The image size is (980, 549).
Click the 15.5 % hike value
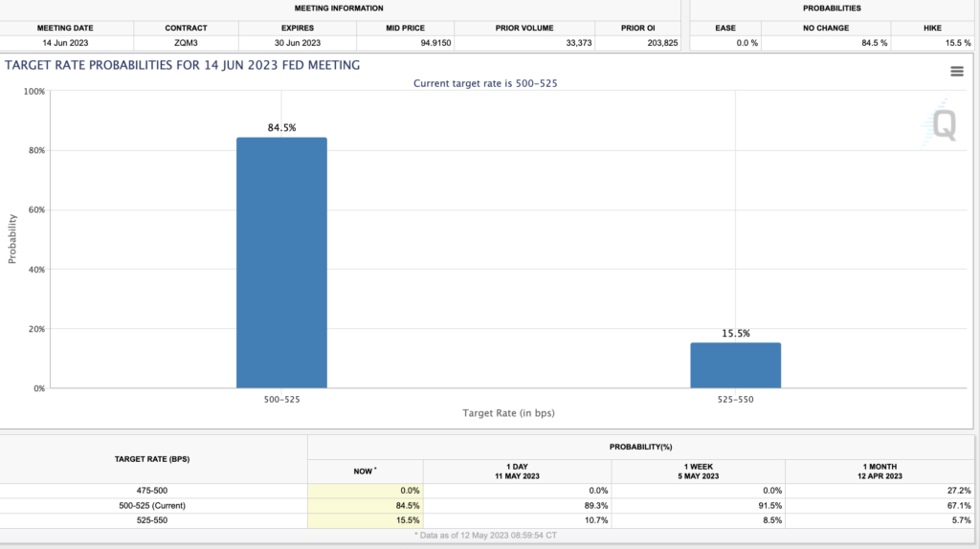pyautogui.click(x=958, y=43)
